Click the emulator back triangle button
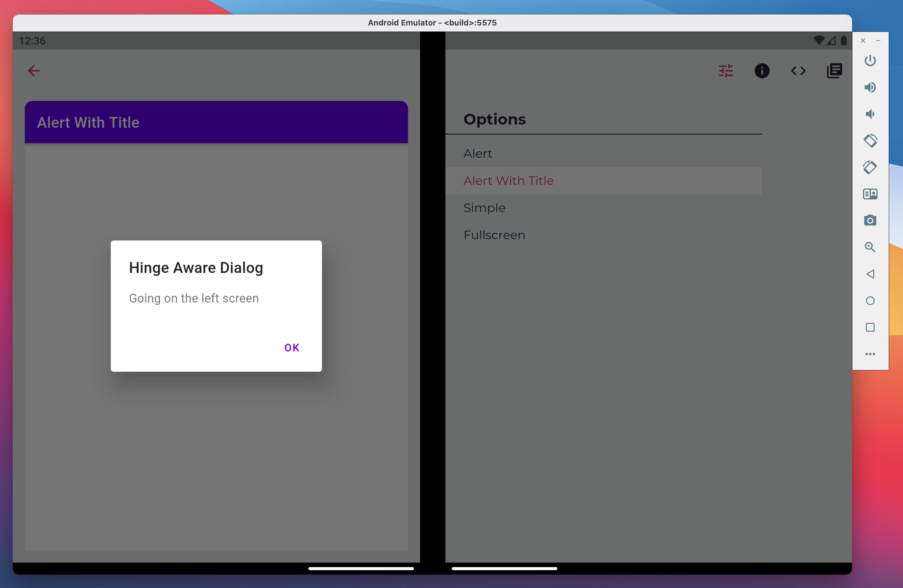This screenshot has height=588, width=903. [x=870, y=274]
